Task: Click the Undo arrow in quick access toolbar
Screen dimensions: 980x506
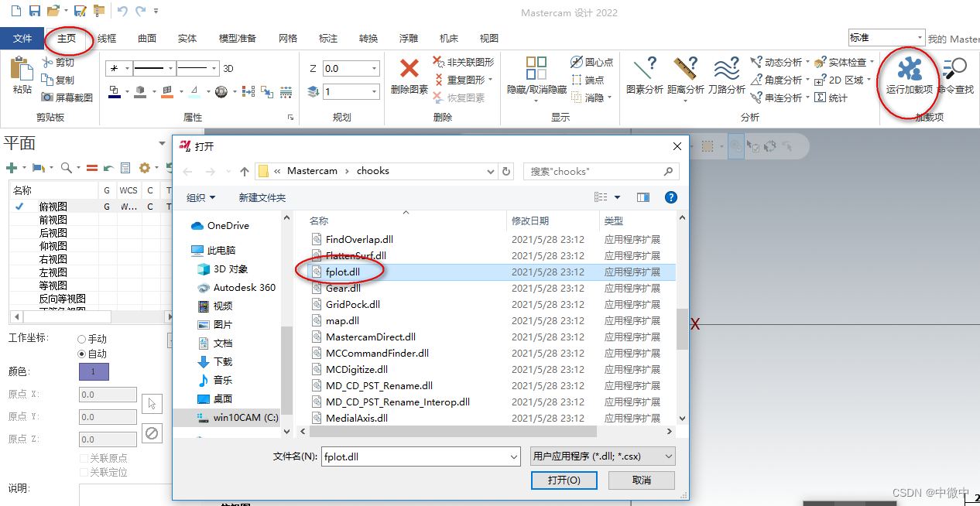Action: 122,11
